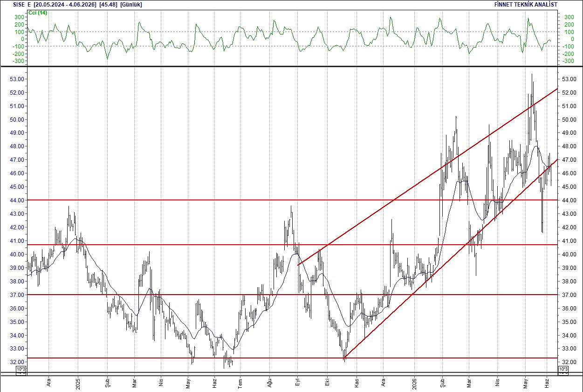Image resolution: width=583 pixels, height=392 pixels.
Task: Click the FİNNET TEKNİK ANALİST header text
Action: pos(526,4)
